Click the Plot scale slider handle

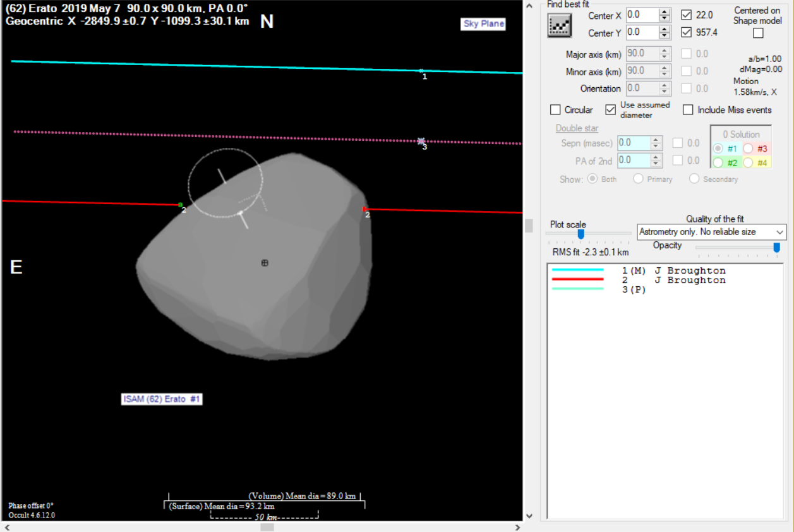[x=581, y=234]
